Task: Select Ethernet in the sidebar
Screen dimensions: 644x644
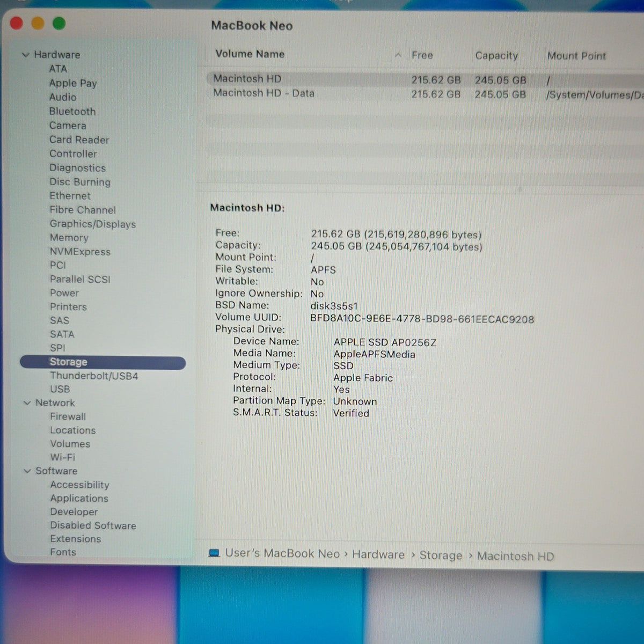Action: coord(70,196)
